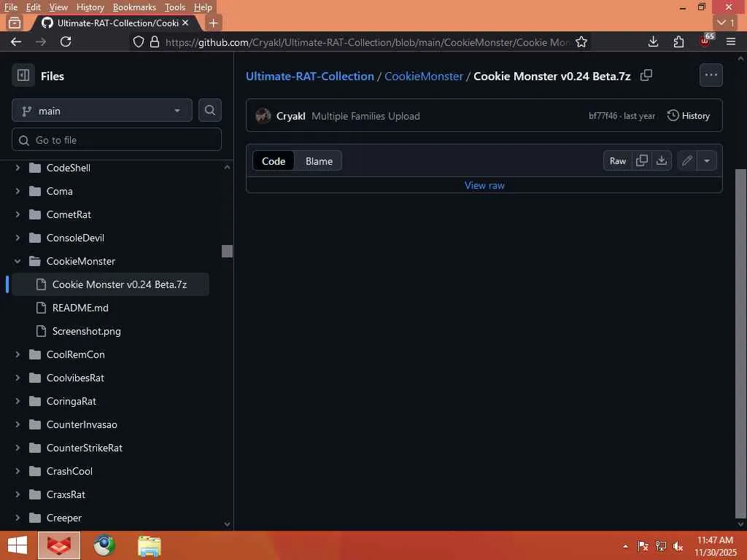The height and width of the screenshot is (560, 747).
Task: Collapse the CookieMonster folder chevron
Action: pyautogui.click(x=18, y=261)
